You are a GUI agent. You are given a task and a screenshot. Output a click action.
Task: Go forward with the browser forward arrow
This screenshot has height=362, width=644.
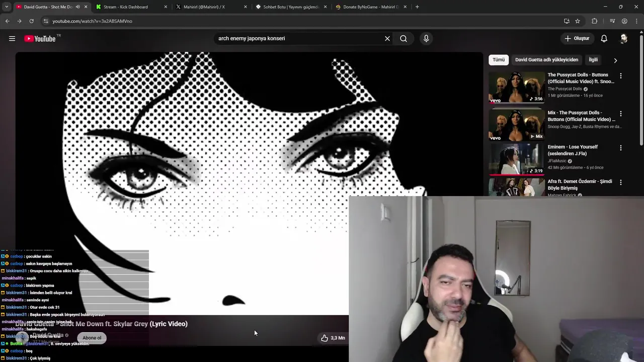[x=19, y=21]
